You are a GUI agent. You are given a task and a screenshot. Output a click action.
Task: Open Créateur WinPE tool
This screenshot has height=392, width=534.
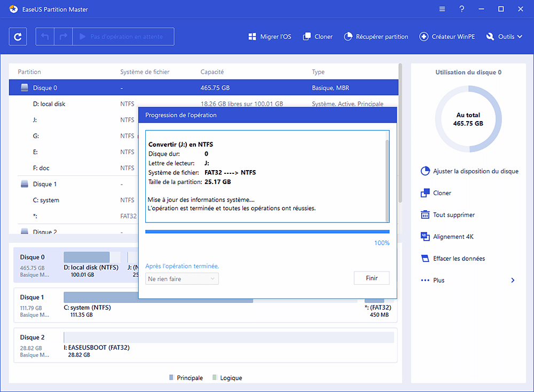(447, 37)
